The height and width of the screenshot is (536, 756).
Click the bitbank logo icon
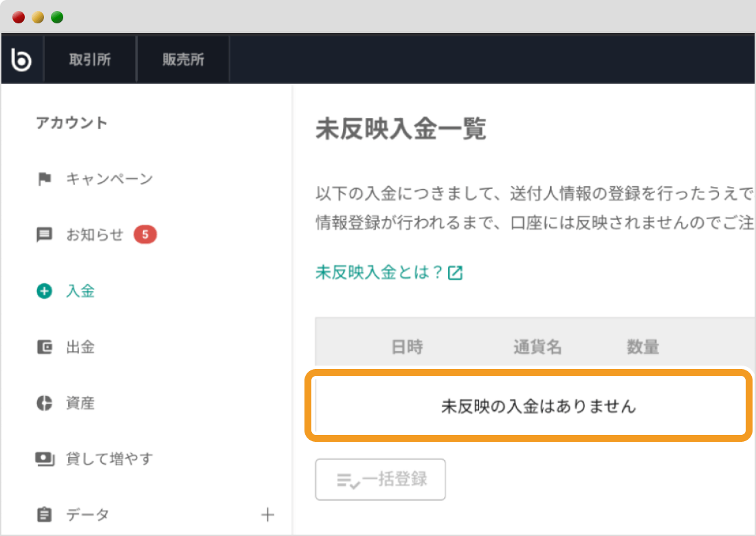point(21,58)
